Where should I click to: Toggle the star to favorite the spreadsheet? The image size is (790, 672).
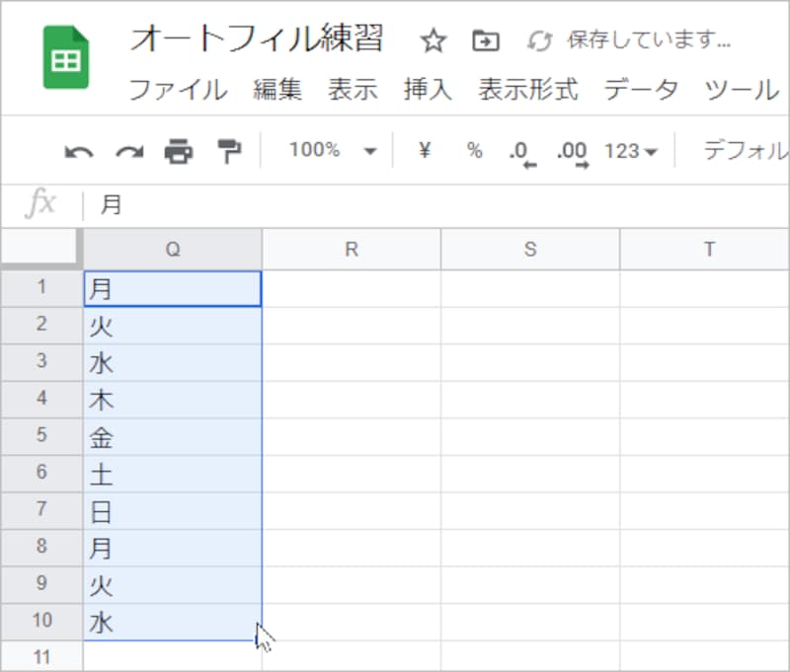[433, 41]
